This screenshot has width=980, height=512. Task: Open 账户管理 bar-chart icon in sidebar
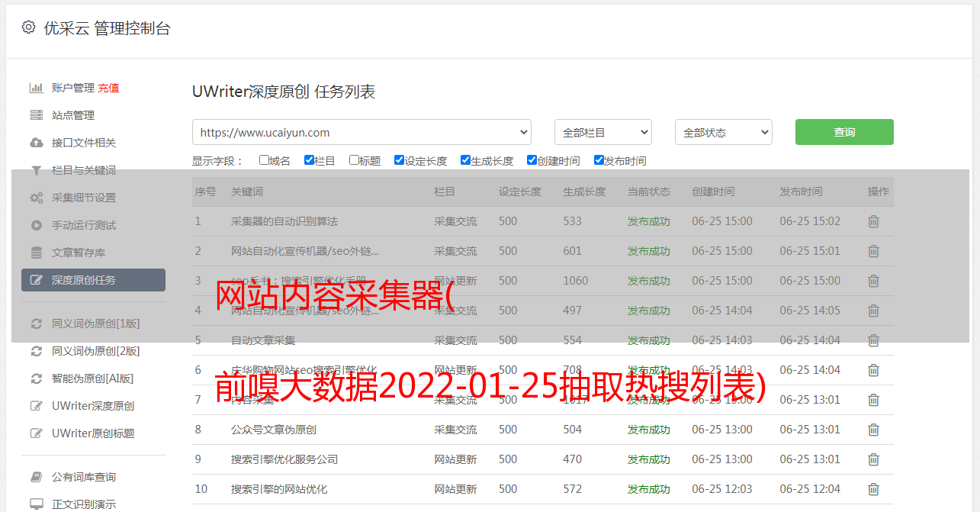[36, 88]
